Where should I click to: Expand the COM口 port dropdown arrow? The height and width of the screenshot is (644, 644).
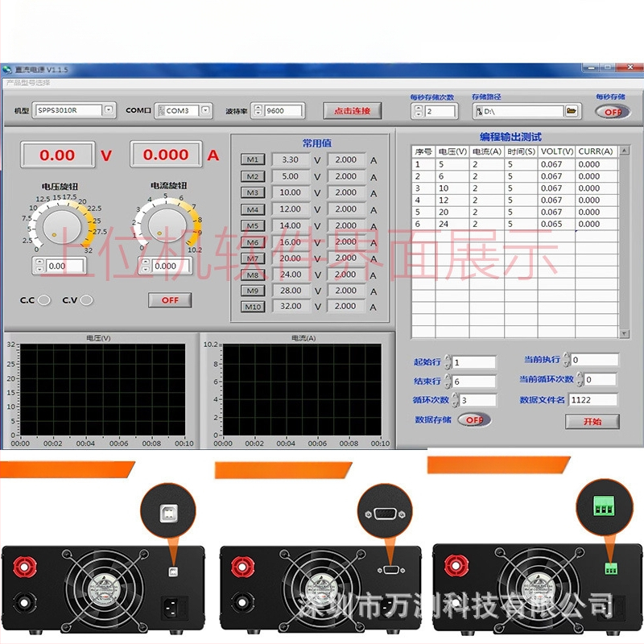coord(206,110)
